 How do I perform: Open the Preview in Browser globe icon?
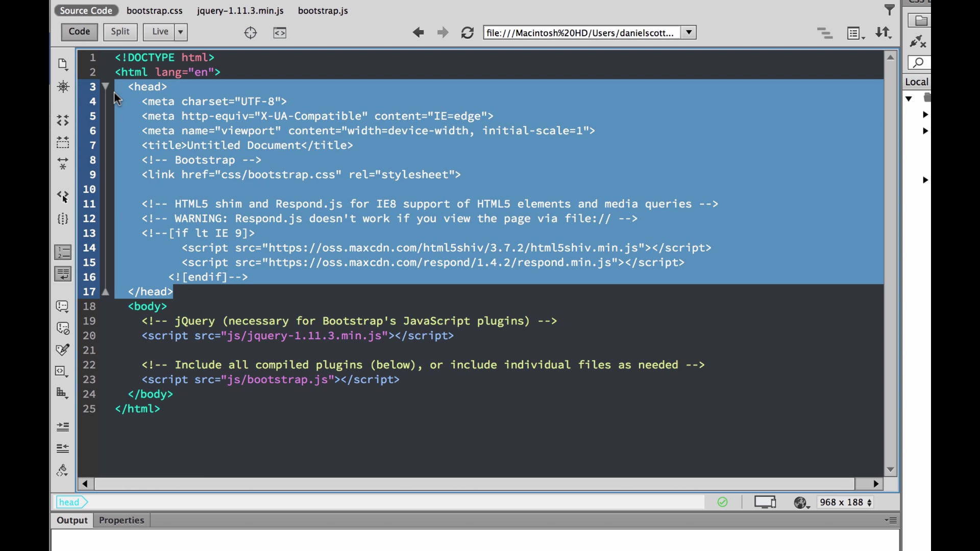801,503
